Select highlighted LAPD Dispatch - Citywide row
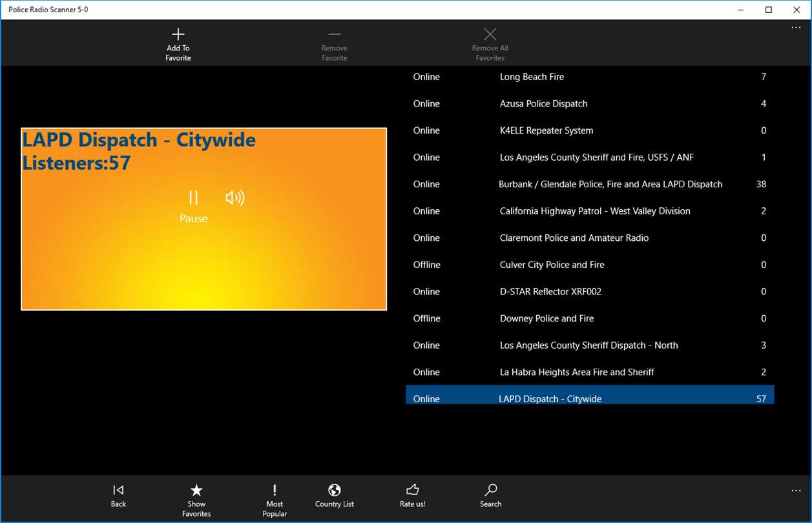812x523 pixels. 590,395
